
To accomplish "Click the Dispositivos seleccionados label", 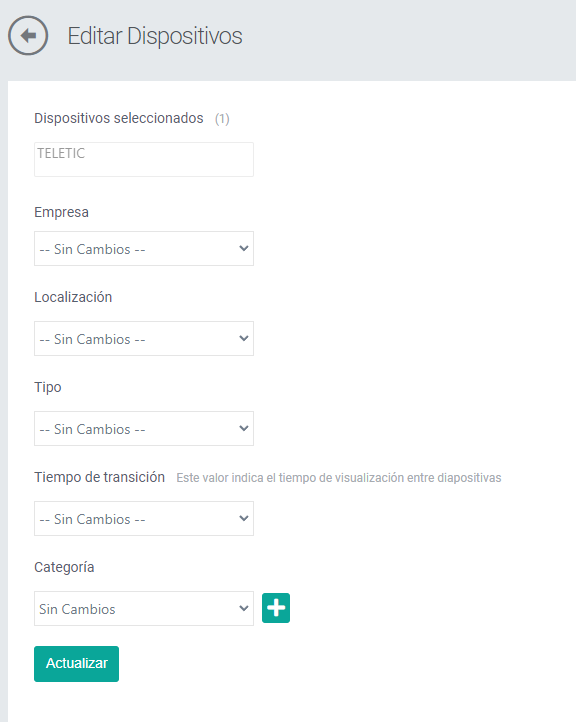I will (x=119, y=118).
